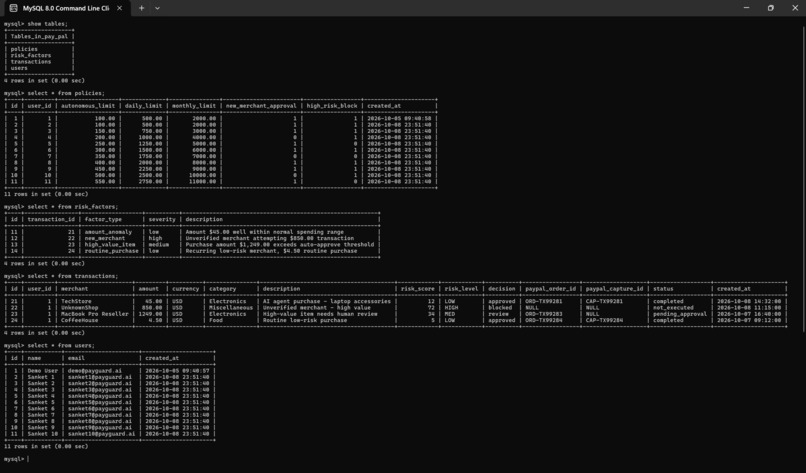The image size is (806, 473).
Task: Click the 'Food' category cell
Action: tap(215, 320)
